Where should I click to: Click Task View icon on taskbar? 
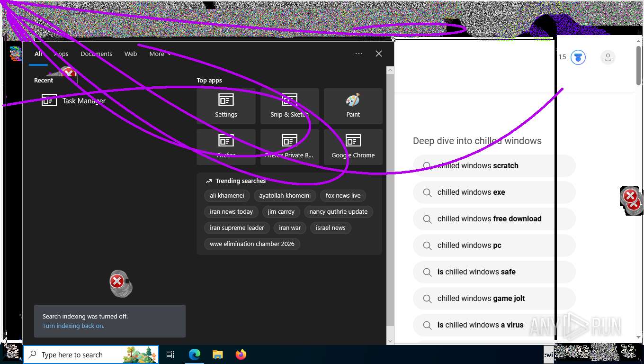click(x=170, y=355)
